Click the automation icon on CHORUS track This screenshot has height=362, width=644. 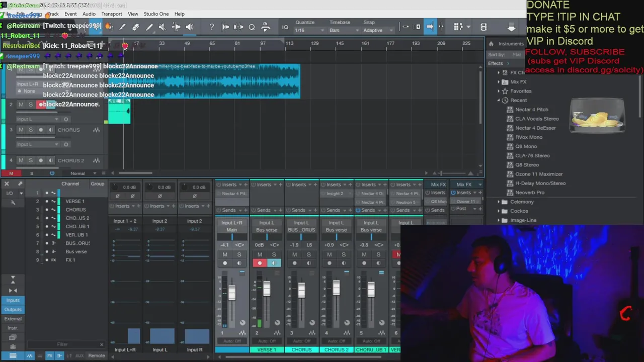click(96, 130)
